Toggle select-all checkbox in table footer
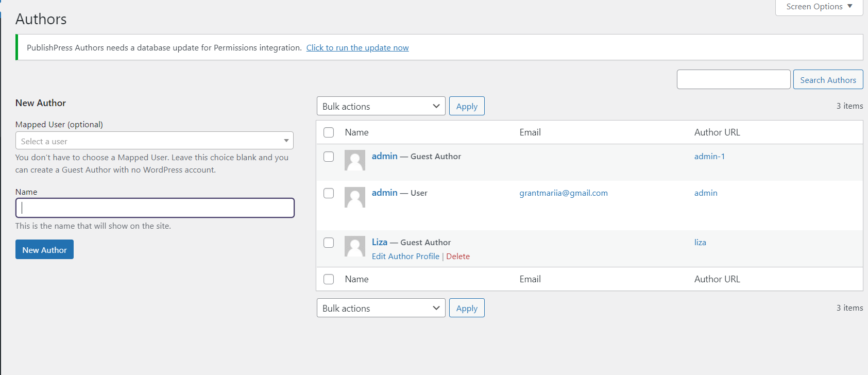This screenshot has width=868, height=375. coord(329,279)
